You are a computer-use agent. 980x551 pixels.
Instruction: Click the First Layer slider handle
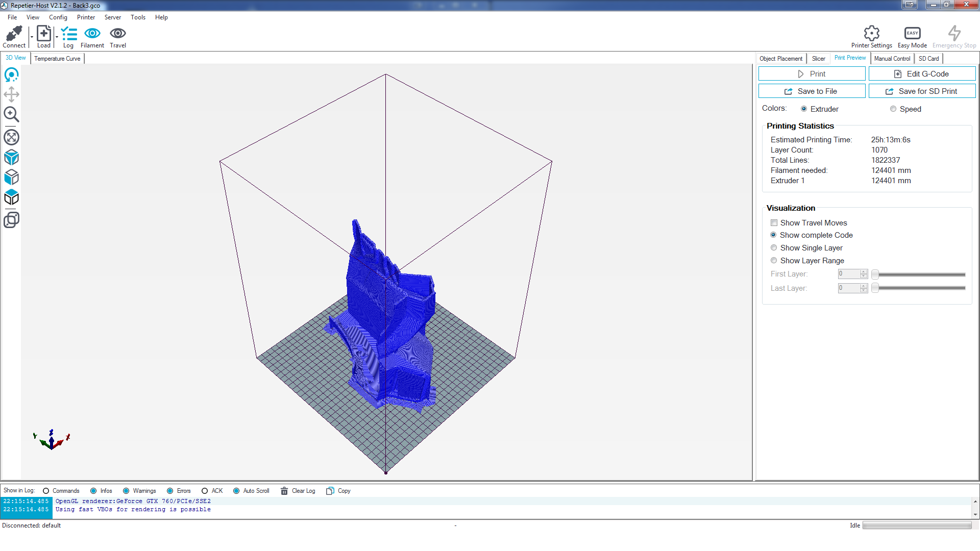click(875, 274)
